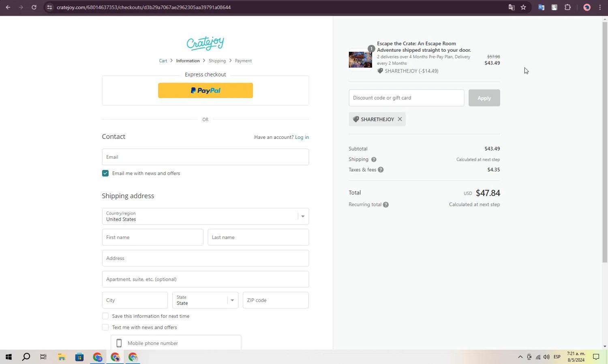Reload the Cratejoy checkout page

pyautogui.click(x=34, y=7)
